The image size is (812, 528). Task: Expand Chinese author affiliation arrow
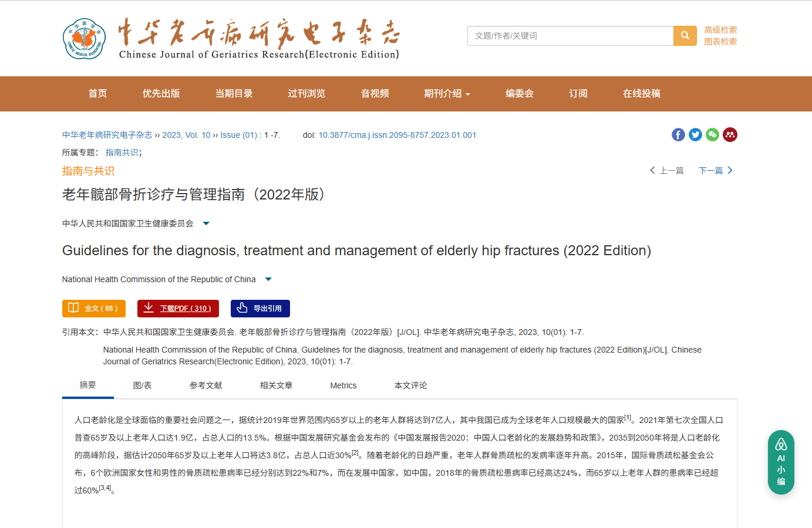(x=206, y=224)
